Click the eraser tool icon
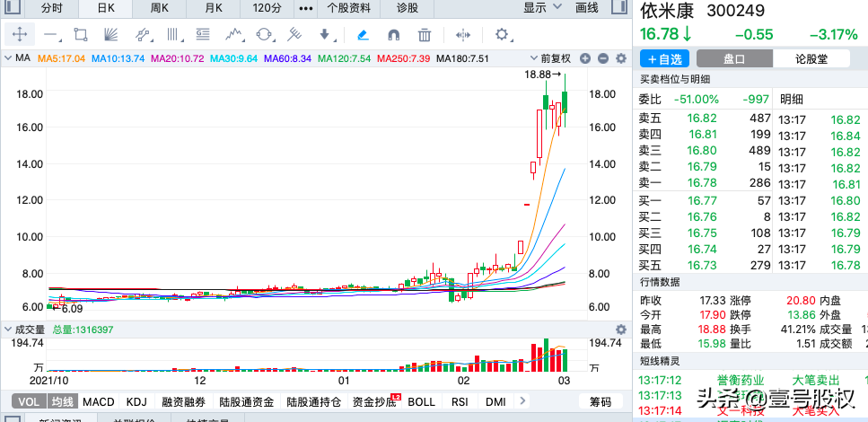Screen dimensions: 868x422 coord(362,35)
